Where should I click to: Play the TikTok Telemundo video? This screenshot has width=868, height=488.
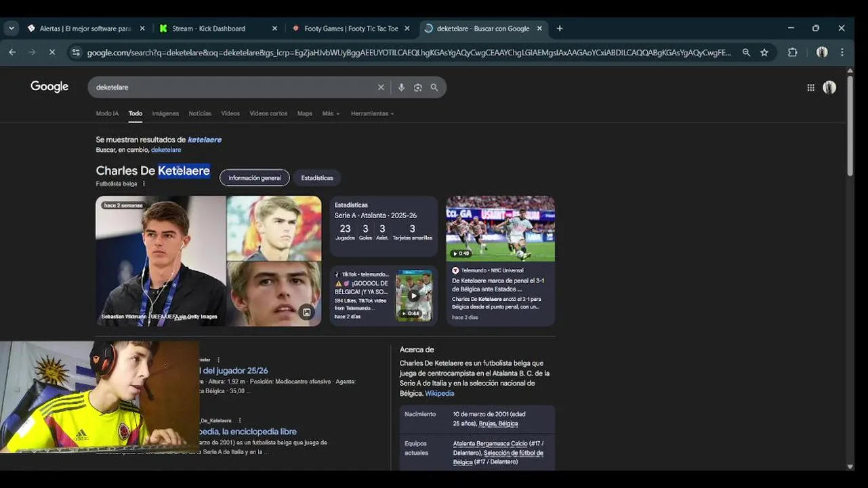(414, 296)
